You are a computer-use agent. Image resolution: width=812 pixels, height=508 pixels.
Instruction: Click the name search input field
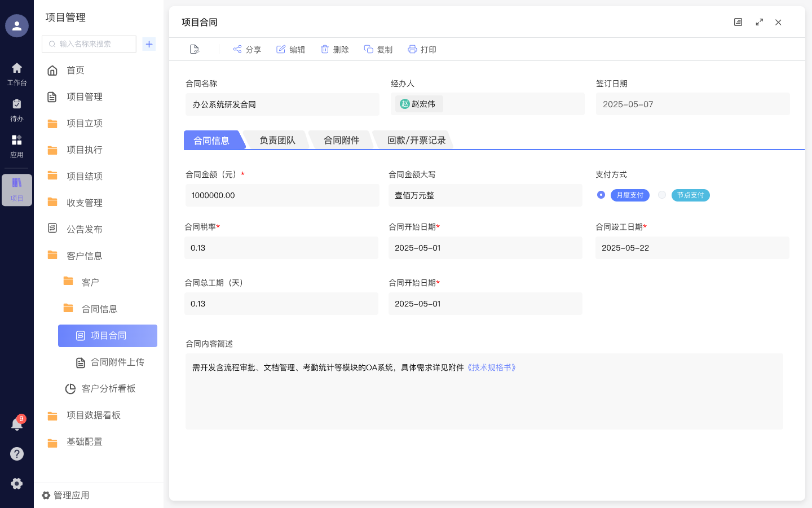(x=89, y=43)
